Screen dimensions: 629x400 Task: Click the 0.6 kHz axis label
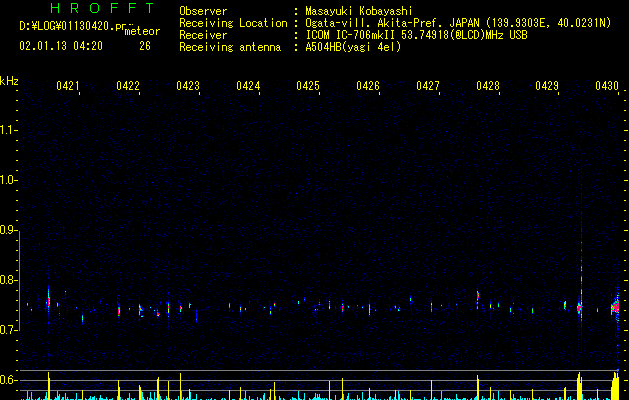tap(8, 380)
